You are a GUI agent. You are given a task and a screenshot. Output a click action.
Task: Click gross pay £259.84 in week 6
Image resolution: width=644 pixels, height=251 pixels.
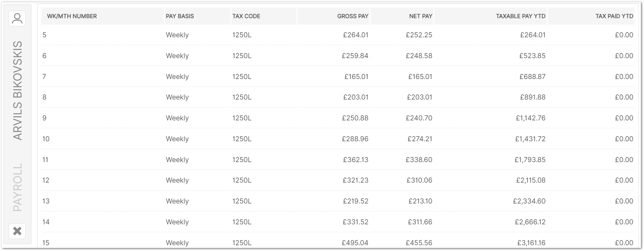tap(355, 56)
